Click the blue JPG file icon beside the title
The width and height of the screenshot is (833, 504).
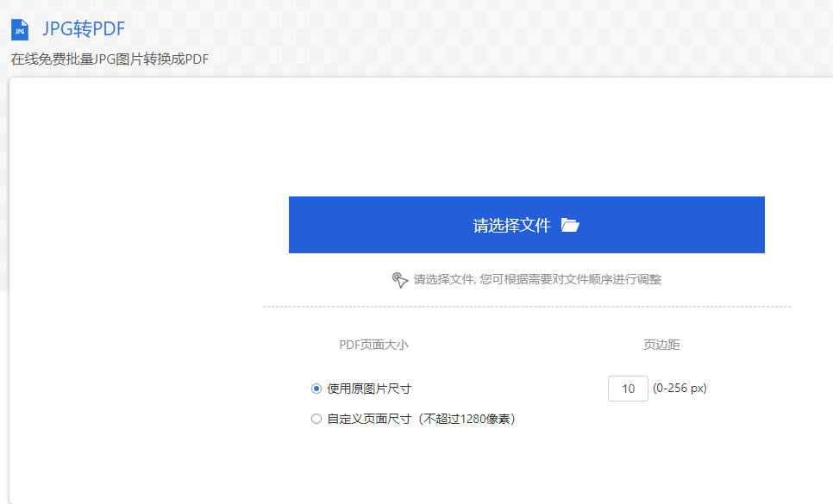coord(18,28)
